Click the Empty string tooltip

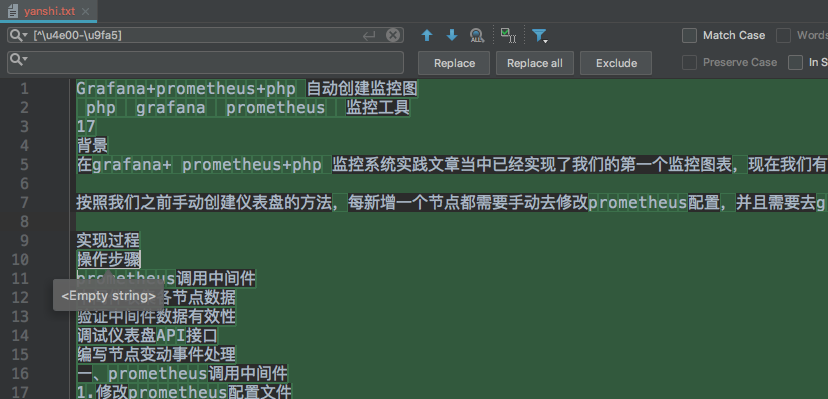[x=109, y=296]
